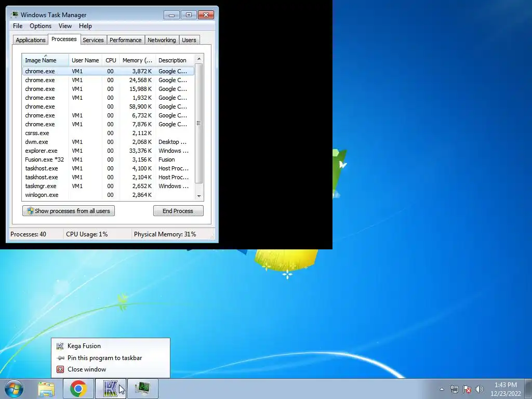The image size is (532, 399).
Task: Switch to the Performance tab
Action: pyautogui.click(x=126, y=40)
